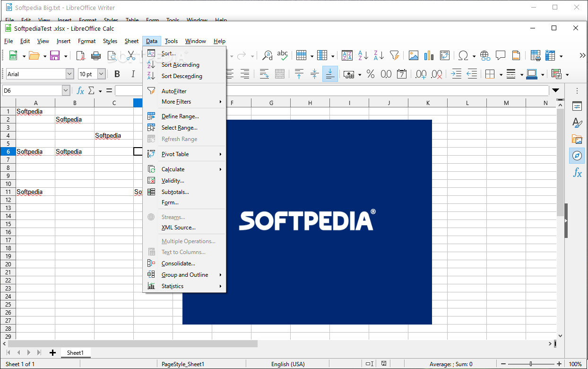Toggle the Navigator sidebar deck

577,156
